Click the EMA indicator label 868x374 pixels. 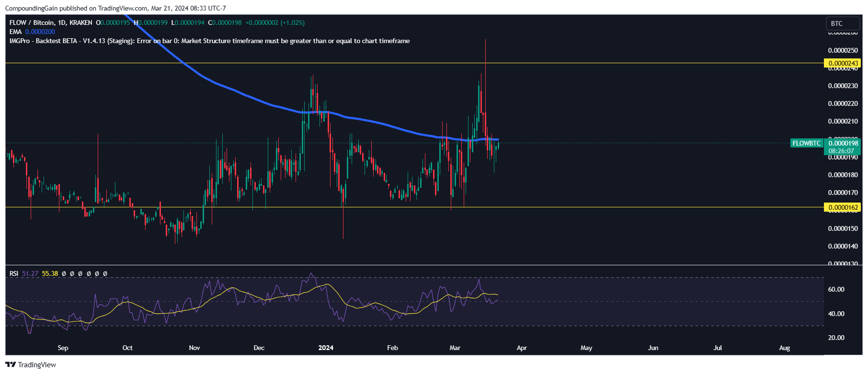[x=15, y=32]
